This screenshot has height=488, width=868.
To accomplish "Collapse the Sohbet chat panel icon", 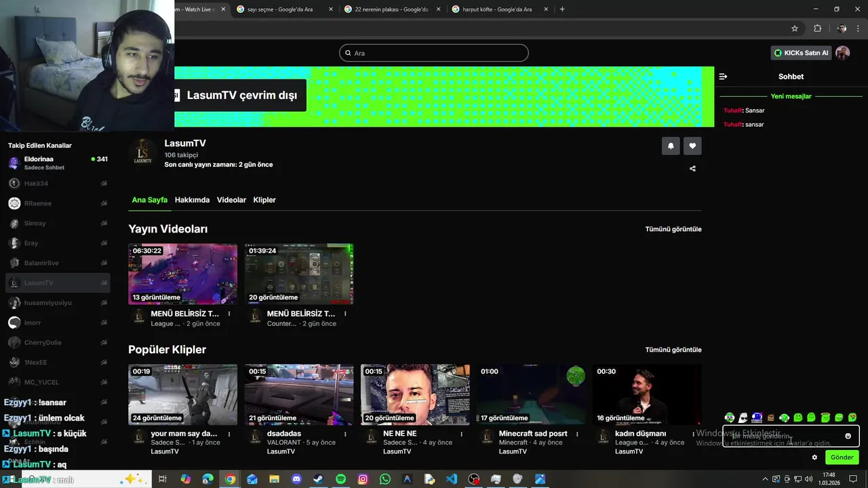I will 723,77.
